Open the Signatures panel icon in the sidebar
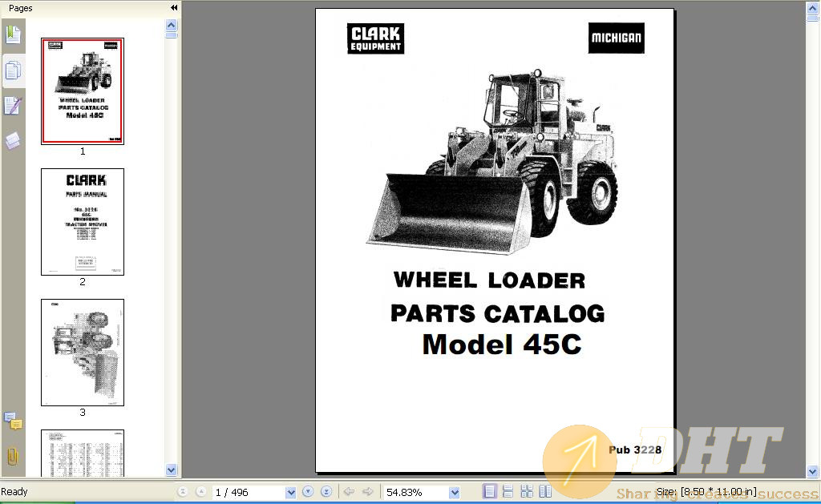 [13, 107]
